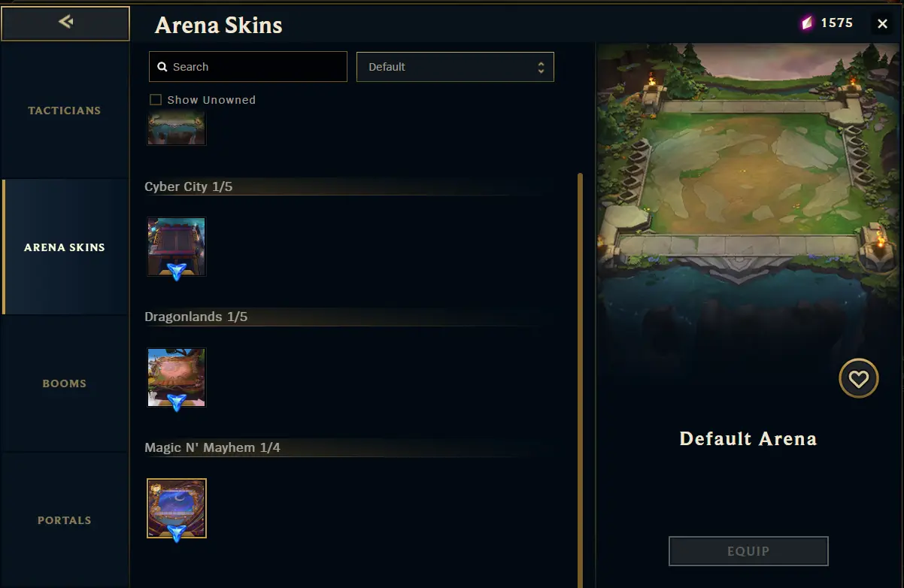Click the blue star badge on Dragonlands skin
Viewport: 904px width, 588px height.
coord(177,402)
